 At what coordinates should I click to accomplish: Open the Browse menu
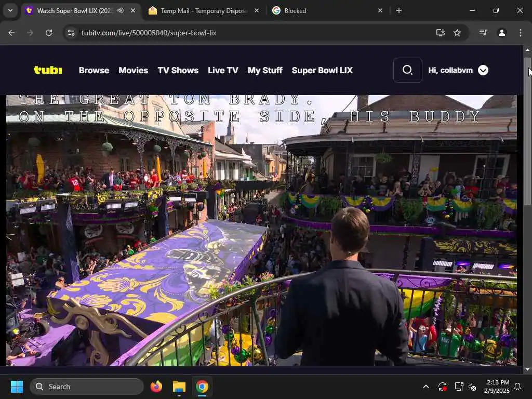point(94,70)
